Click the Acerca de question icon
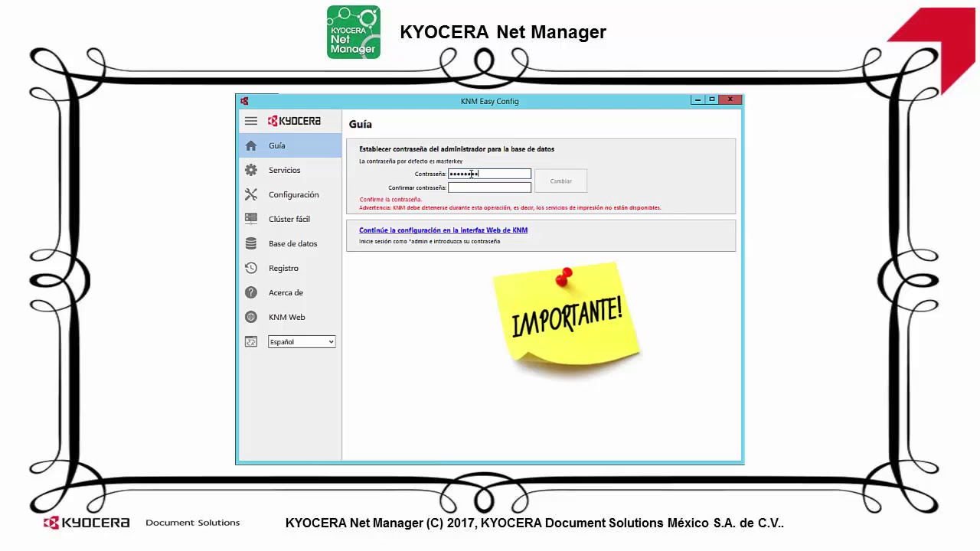Image resolution: width=980 pixels, height=551 pixels. coord(251,292)
